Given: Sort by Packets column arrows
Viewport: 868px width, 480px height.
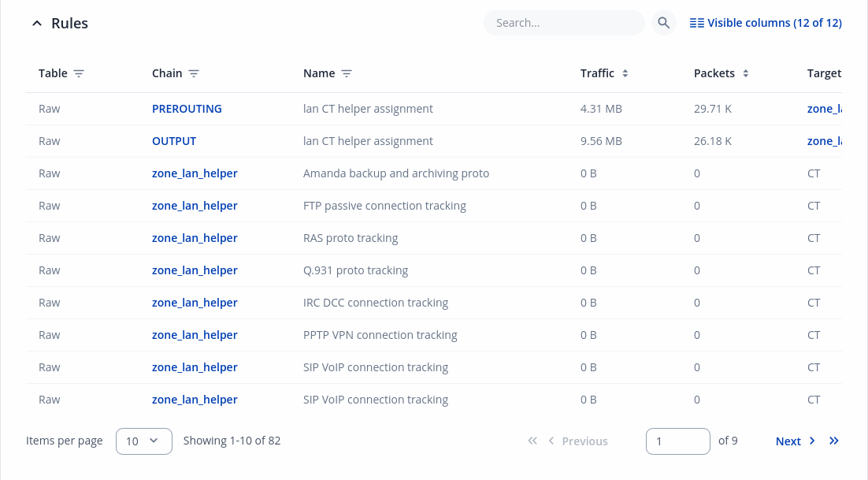Looking at the screenshot, I should 746,73.
